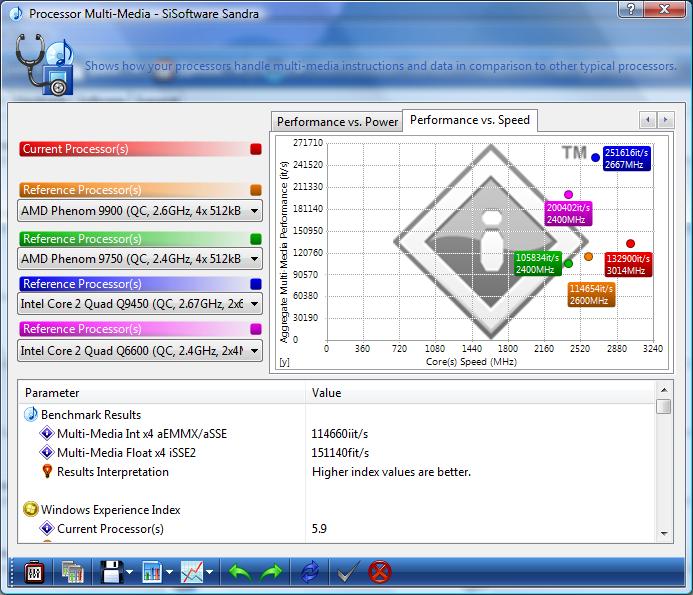Select the Current Processor(s) 5.9 row
This screenshot has width=693, height=595.
(x=337, y=529)
